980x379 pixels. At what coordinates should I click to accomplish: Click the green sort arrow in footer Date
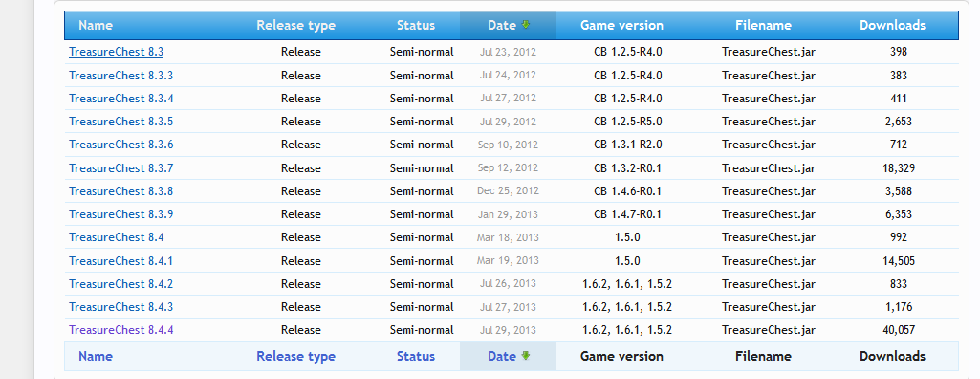click(526, 356)
